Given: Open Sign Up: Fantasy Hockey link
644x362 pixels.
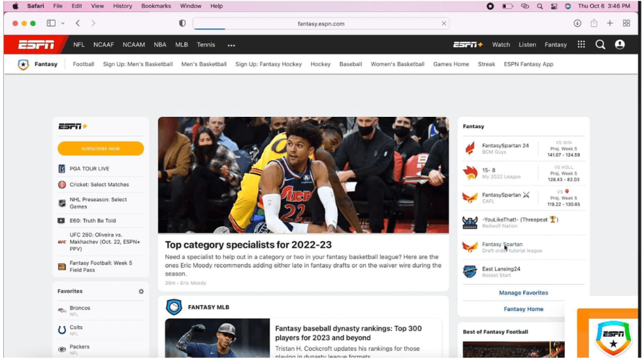Looking at the screenshot, I should pos(268,65).
